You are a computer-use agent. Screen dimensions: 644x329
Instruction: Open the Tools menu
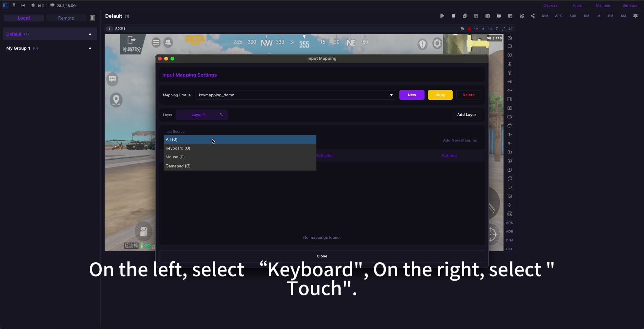coord(577,5)
